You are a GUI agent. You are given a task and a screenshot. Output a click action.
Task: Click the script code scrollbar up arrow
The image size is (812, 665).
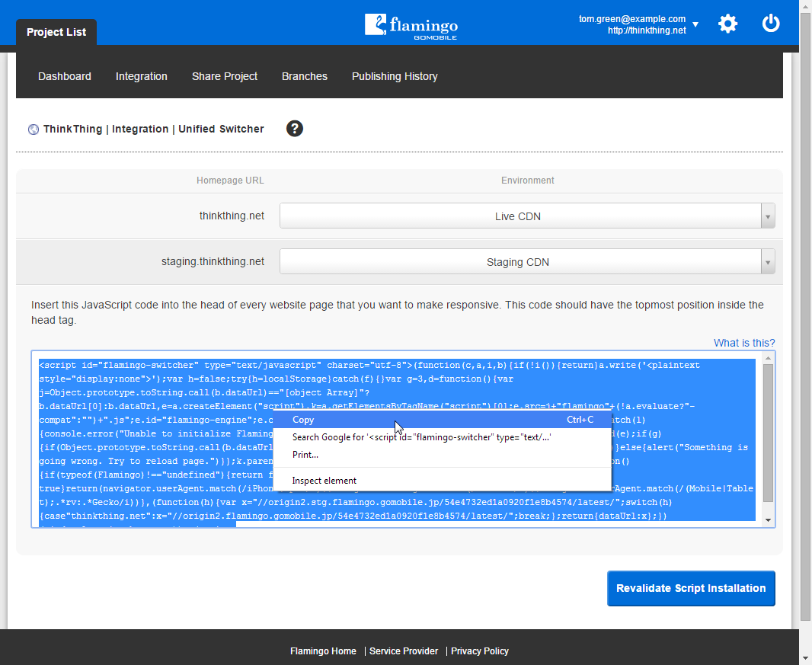tap(768, 358)
